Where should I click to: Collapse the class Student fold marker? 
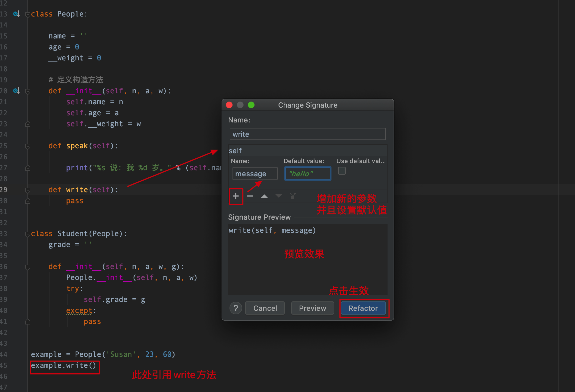pos(27,234)
